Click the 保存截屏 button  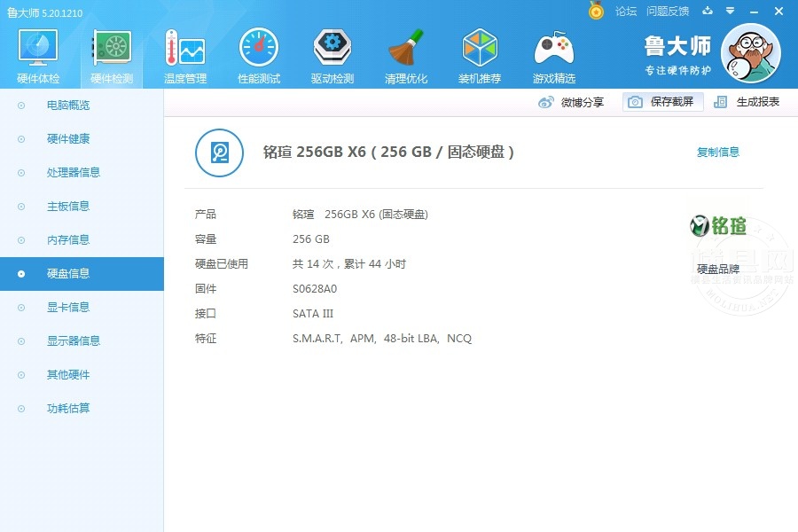662,102
